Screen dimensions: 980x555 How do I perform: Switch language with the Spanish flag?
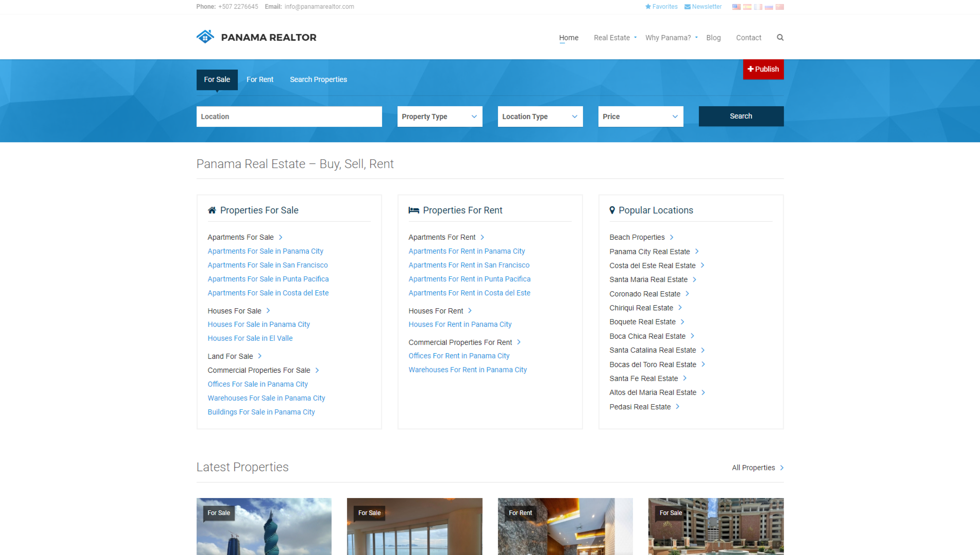pyautogui.click(x=747, y=7)
